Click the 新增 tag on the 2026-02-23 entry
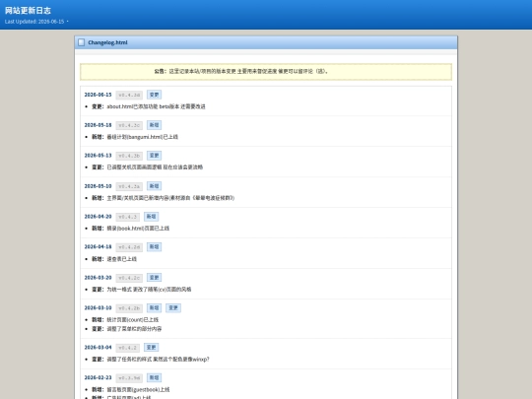 [x=154, y=377]
